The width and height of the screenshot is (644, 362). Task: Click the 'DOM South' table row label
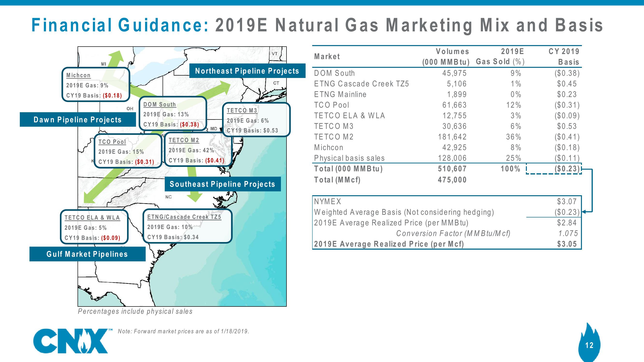tap(335, 73)
